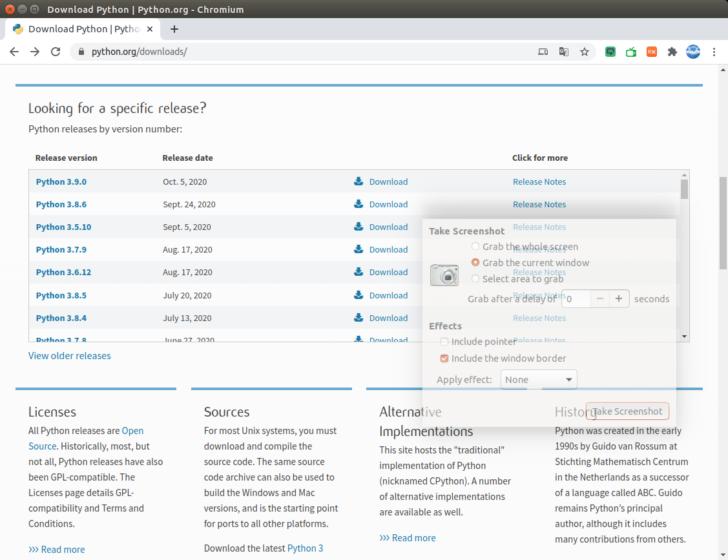Go forward to the next page

point(35,52)
